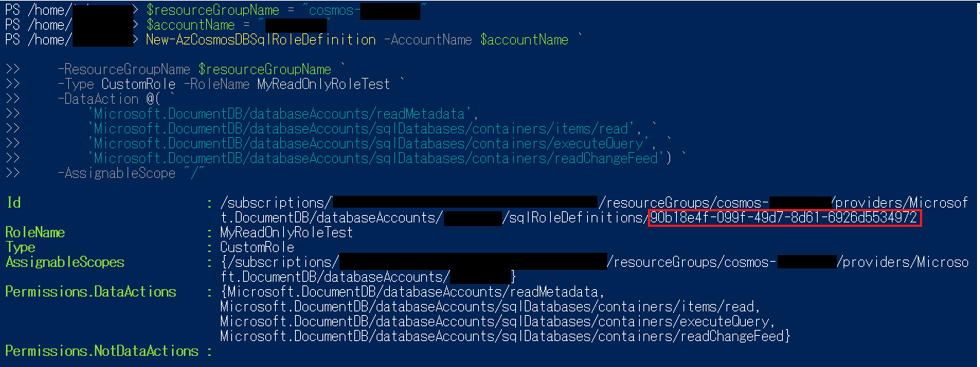Click the executeQuery string in command
Screen dimensions: 980x367
[372, 144]
